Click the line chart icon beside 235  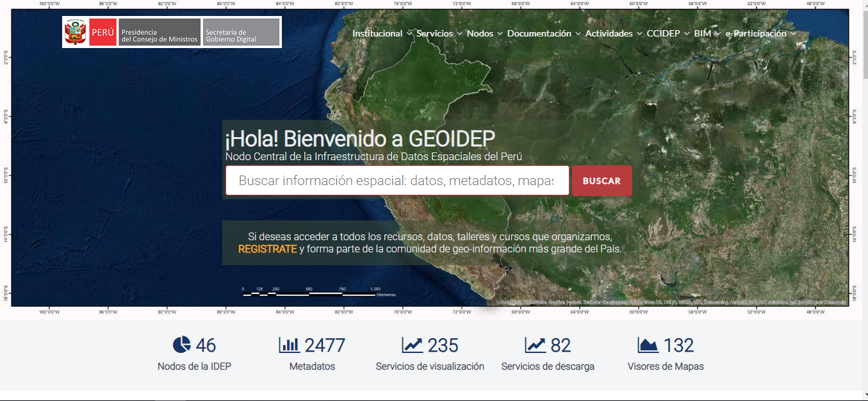(x=413, y=345)
